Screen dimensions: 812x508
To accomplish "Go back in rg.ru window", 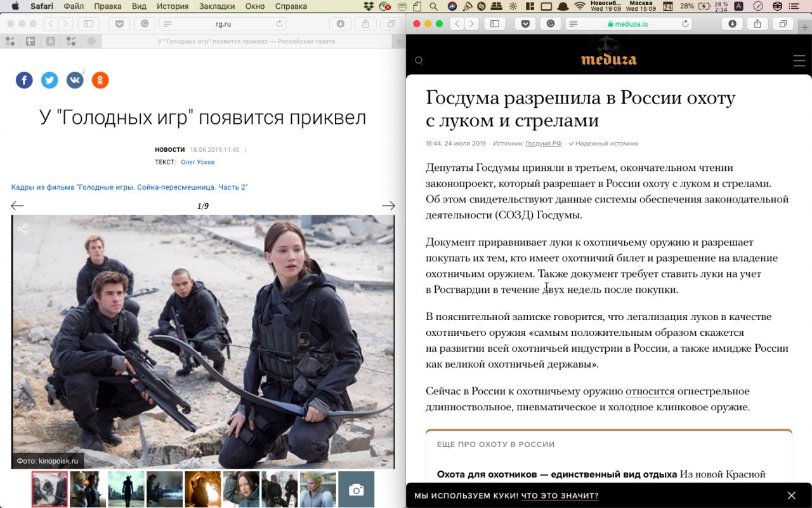I will pyautogui.click(x=51, y=23).
